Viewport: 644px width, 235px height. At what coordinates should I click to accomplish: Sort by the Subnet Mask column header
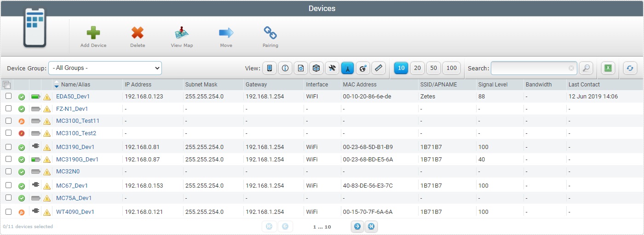pyautogui.click(x=201, y=85)
